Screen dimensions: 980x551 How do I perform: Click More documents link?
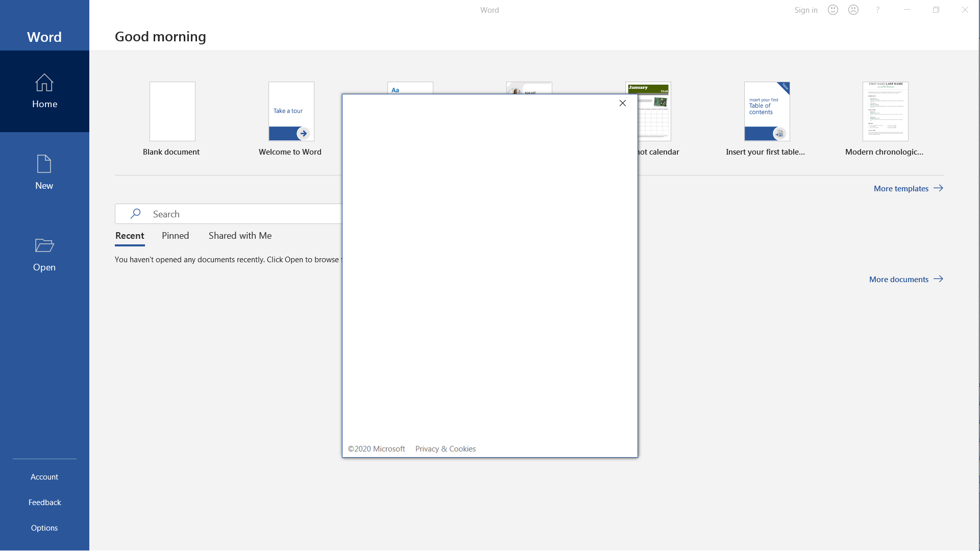(x=906, y=279)
